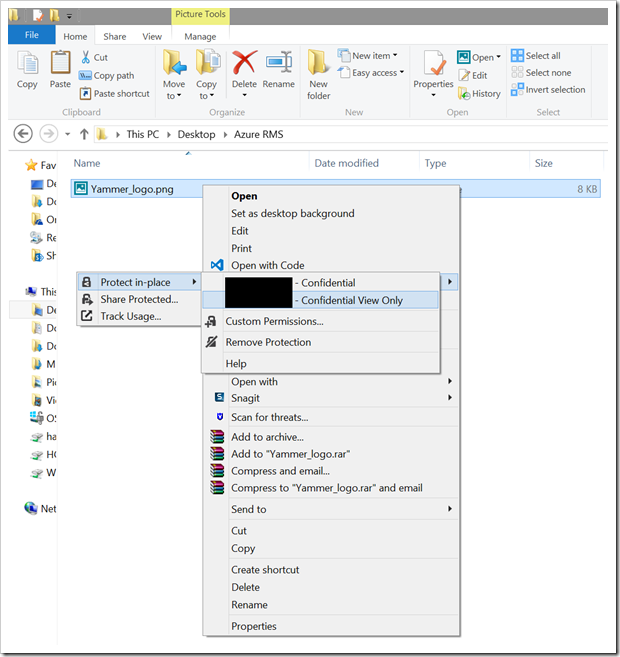The width and height of the screenshot is (620, 657).
Task: Switch to the Share ribbon tab
Action: coord(115,37)
